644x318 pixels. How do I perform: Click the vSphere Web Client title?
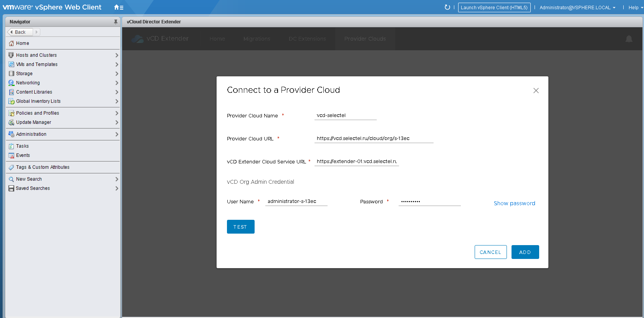pyautogui.click(x=68, y=7)
